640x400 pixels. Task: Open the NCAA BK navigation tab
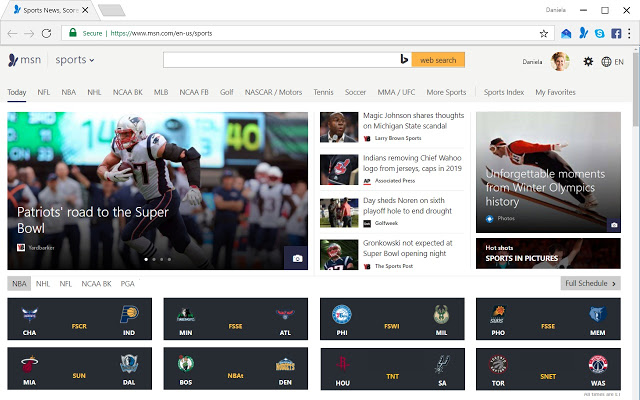[128, 92]
